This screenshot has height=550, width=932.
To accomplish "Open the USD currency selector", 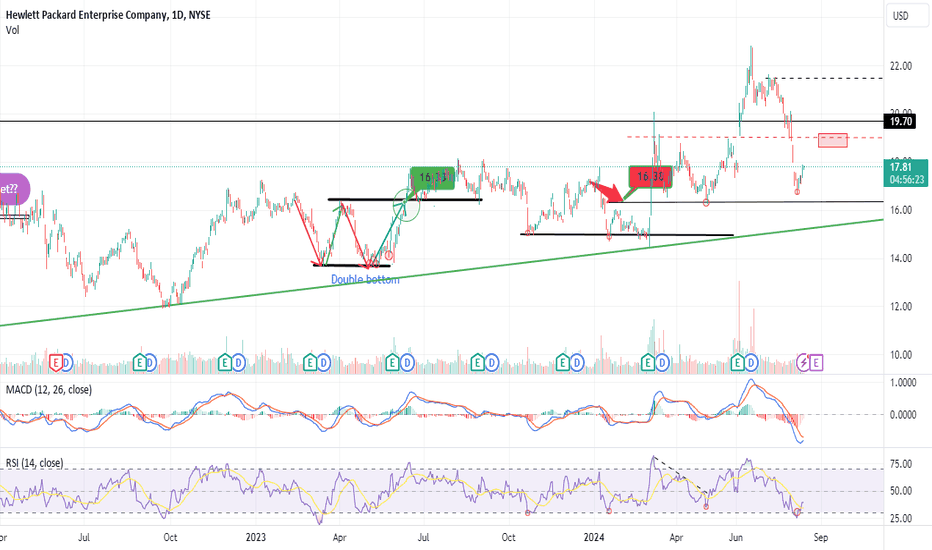I will coord(907,16).
